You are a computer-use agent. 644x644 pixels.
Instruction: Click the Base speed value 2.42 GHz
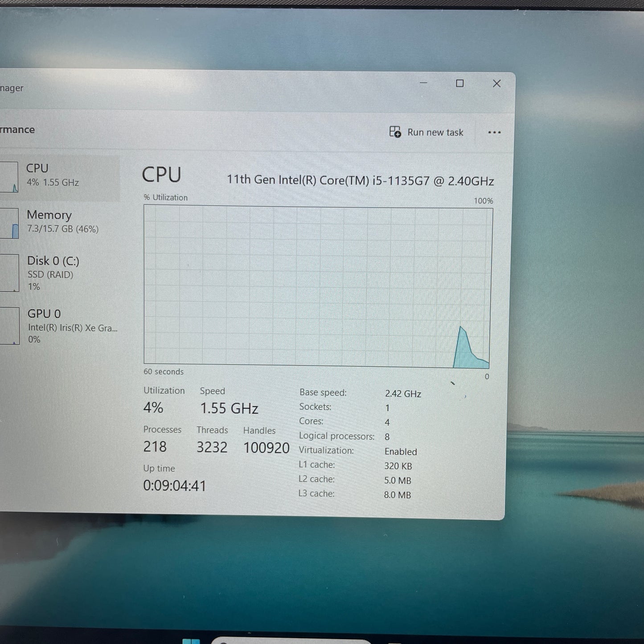pos(403,394)
